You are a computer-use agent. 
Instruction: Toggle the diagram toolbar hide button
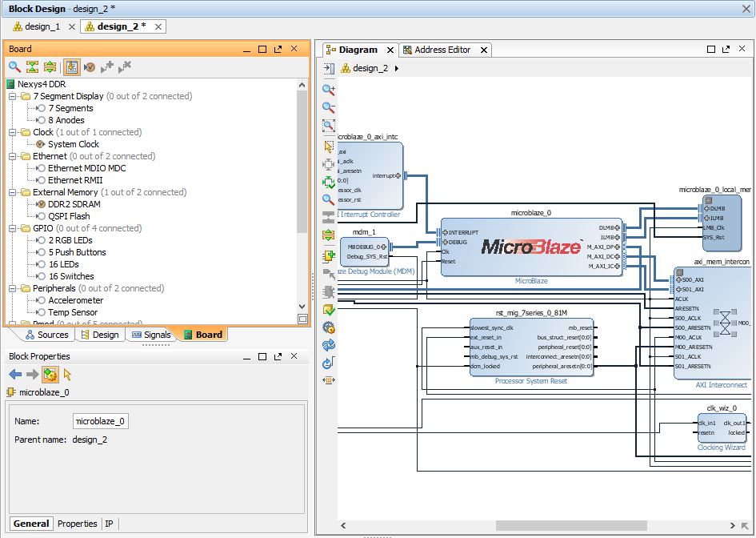click(329, 68)
